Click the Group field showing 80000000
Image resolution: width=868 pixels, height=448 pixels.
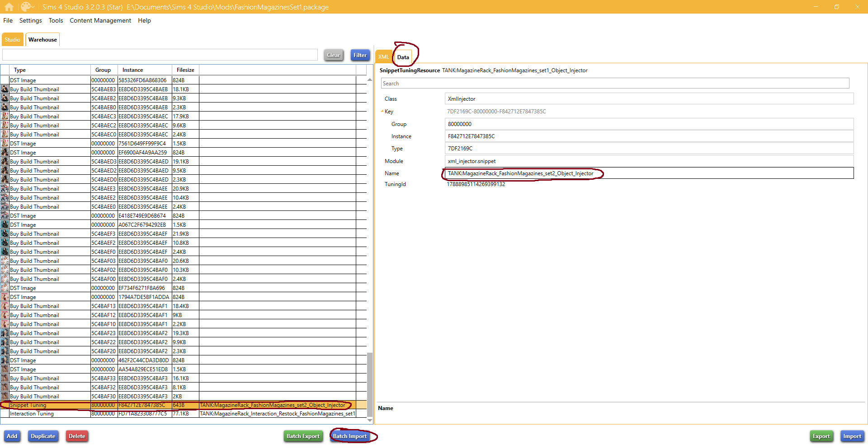coord(649,124)
